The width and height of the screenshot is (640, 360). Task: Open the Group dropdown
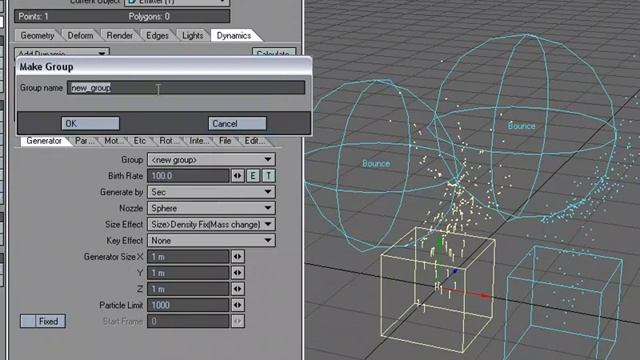[211, 160]
